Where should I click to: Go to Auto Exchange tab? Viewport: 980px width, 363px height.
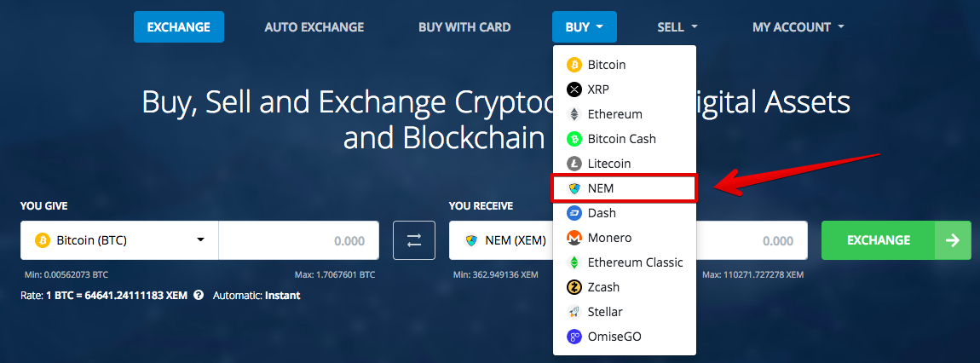314,27
